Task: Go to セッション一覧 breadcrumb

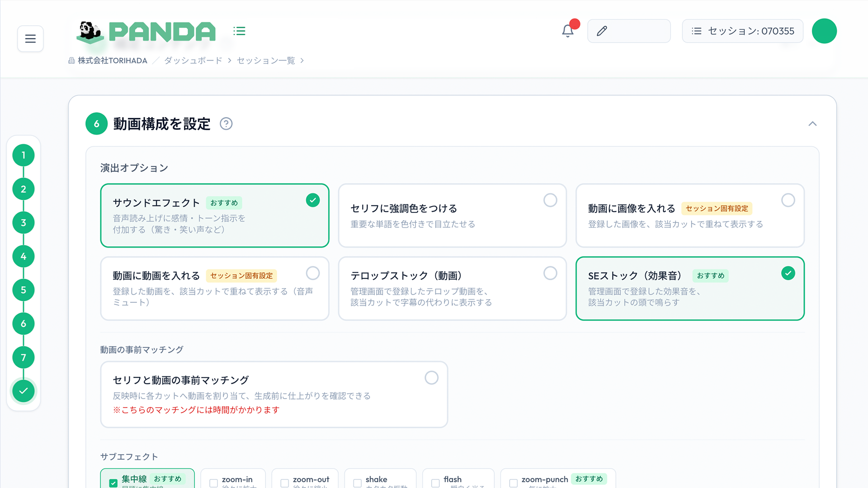Action: click(x=266, y=61)
